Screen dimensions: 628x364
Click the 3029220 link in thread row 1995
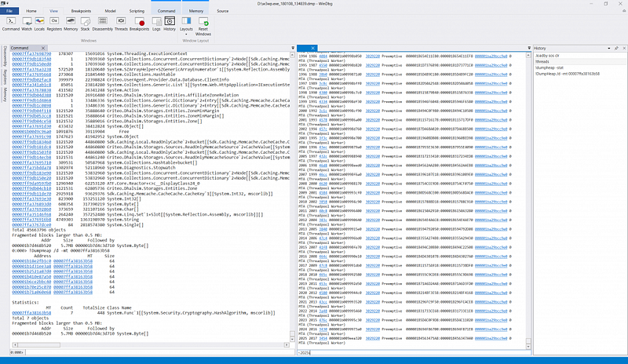(372, 65)
